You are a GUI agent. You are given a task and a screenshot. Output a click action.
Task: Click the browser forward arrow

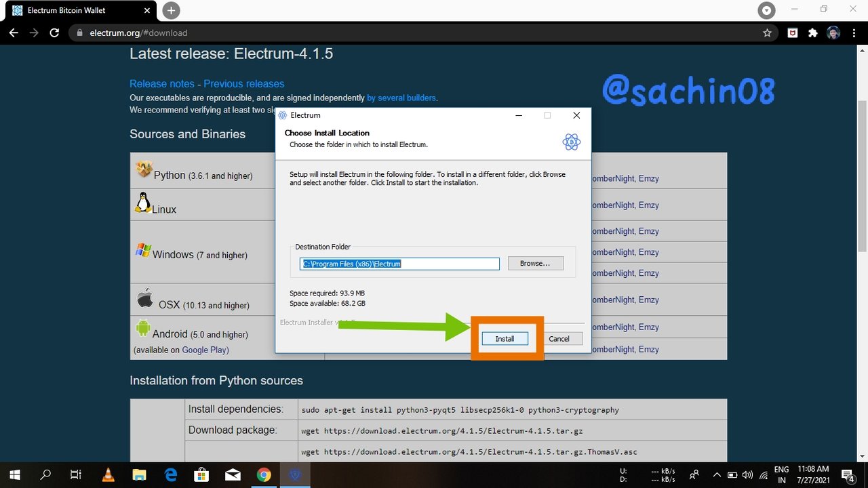click(34, 33)
